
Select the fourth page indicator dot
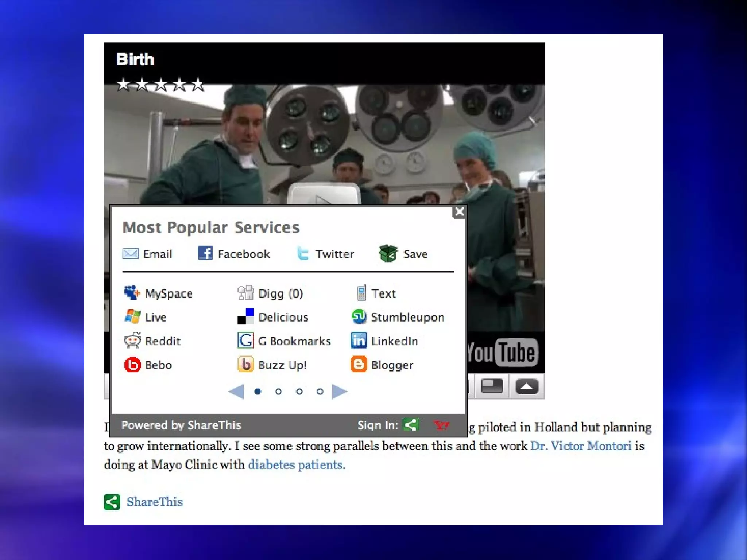point(320,392)
